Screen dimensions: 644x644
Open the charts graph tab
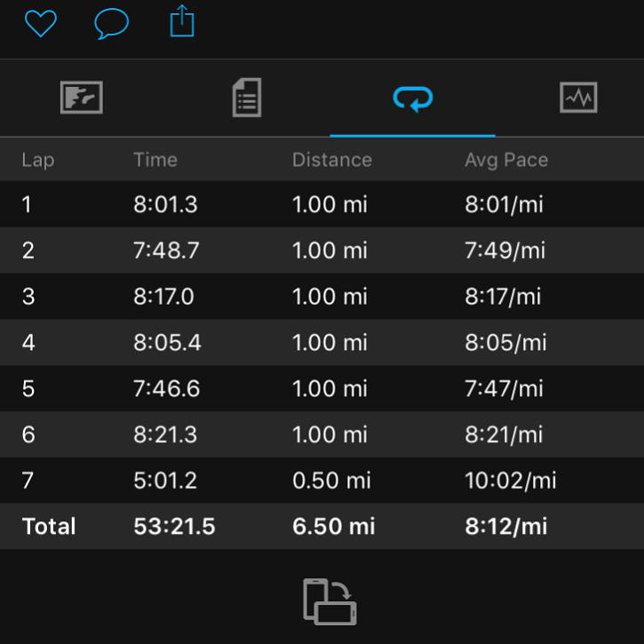tap(578, 98)
